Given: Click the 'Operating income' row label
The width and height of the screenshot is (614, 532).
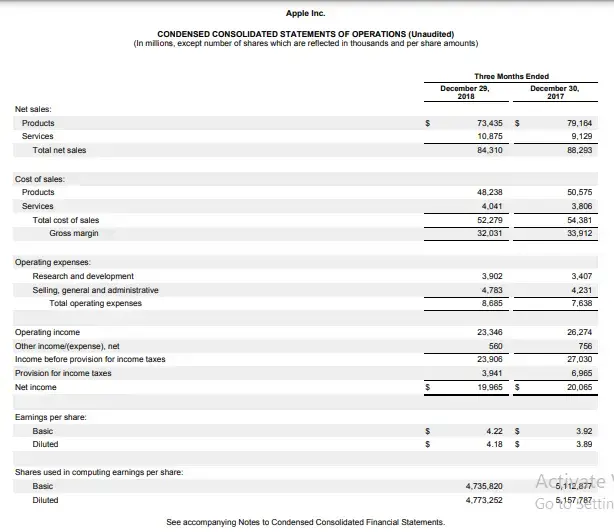Looking at the screenshot, I should [47, 332].
